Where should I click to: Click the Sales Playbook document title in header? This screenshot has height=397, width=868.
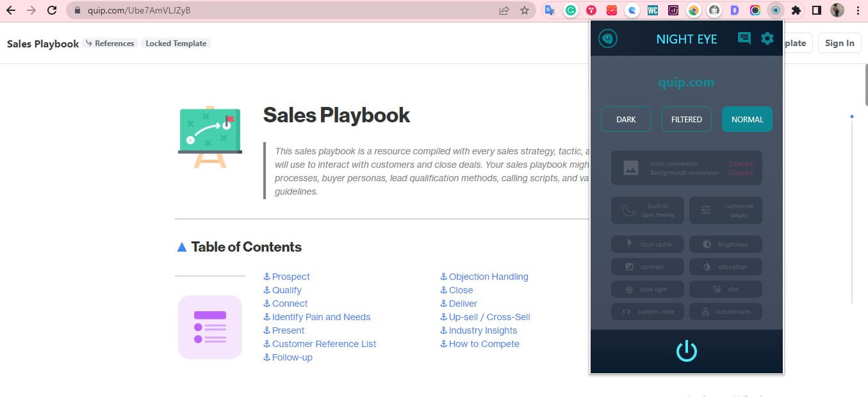pyautogui.click(x=43, y=44)
